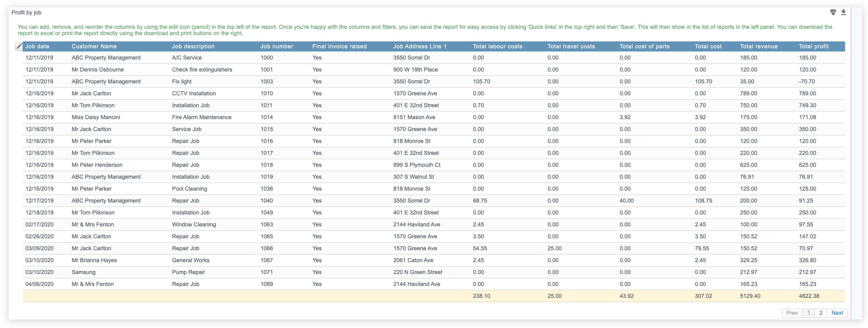Select customer Miss Daisy Mancini
The width and height of the screenshot is (868, 328).
96,117
